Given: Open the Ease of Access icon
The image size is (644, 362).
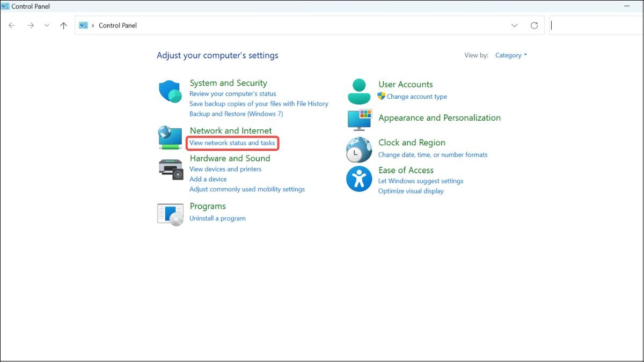Looking at the screenshot, I should click(x=359, y=179).
